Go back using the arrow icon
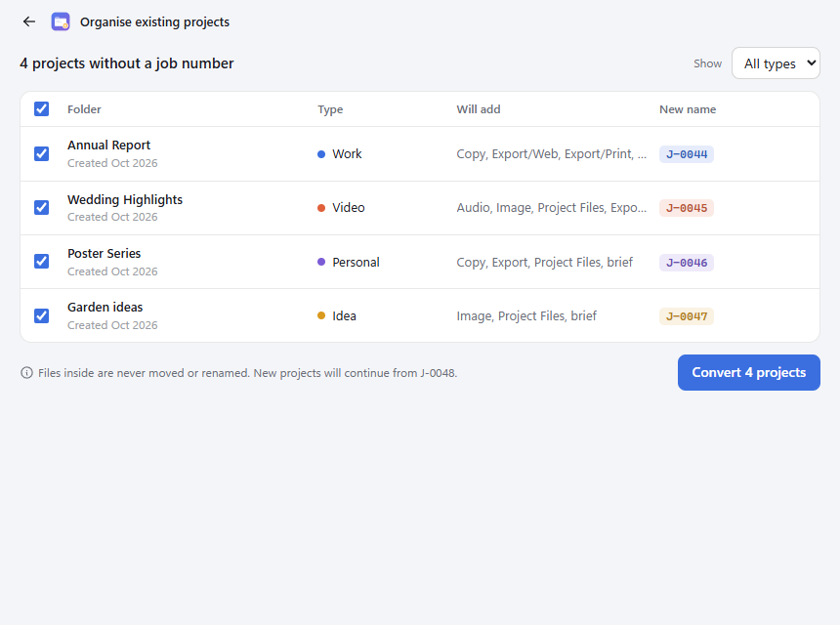The height and width of the screenshot is (625, 840). click(29, 21)
